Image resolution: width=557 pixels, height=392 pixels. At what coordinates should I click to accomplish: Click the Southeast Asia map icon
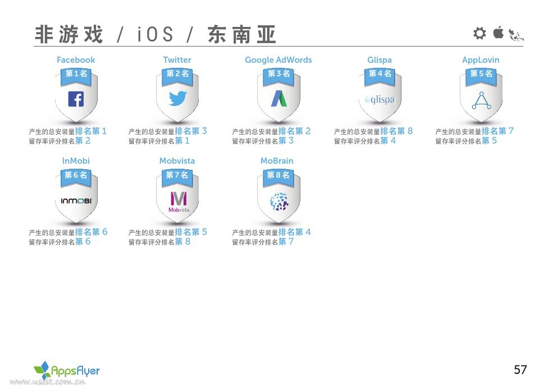516,35
